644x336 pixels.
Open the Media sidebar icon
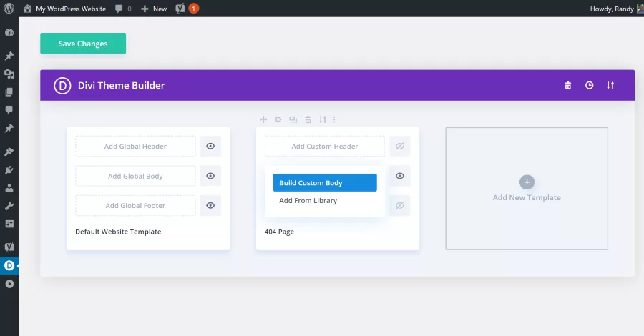(x=9, y=74)
